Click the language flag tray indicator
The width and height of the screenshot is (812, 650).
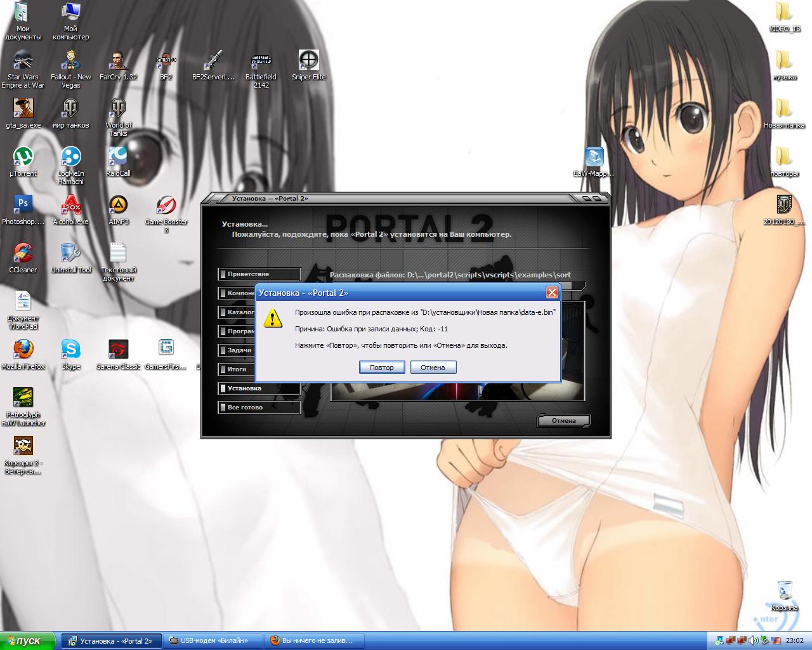pos(775,641)
